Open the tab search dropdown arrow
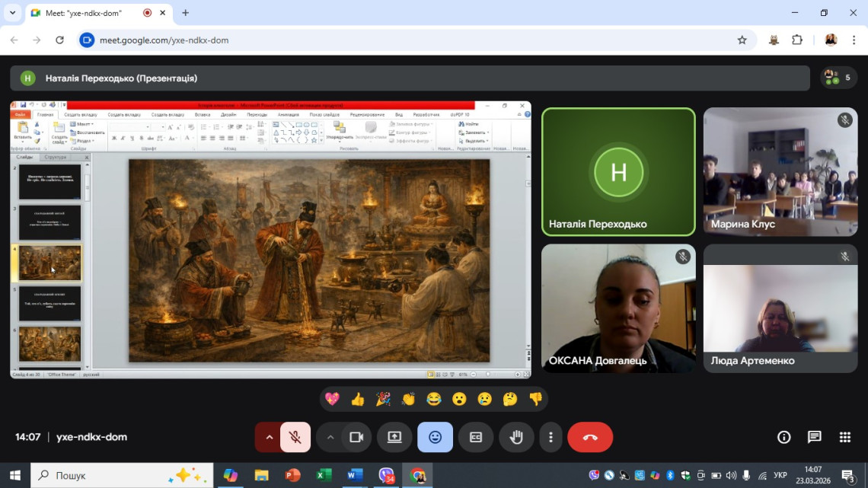The image size is (868, 488). point(12,13)
